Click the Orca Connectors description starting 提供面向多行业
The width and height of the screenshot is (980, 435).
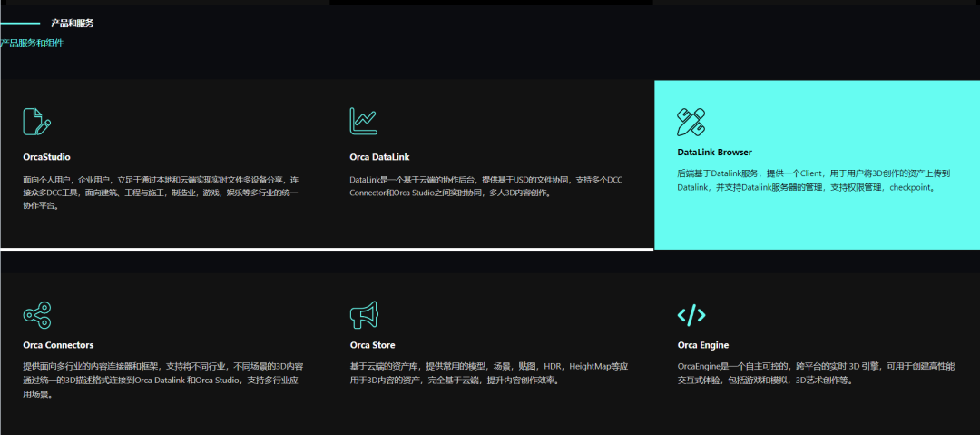pyautogui.click(x=163, y=381)
